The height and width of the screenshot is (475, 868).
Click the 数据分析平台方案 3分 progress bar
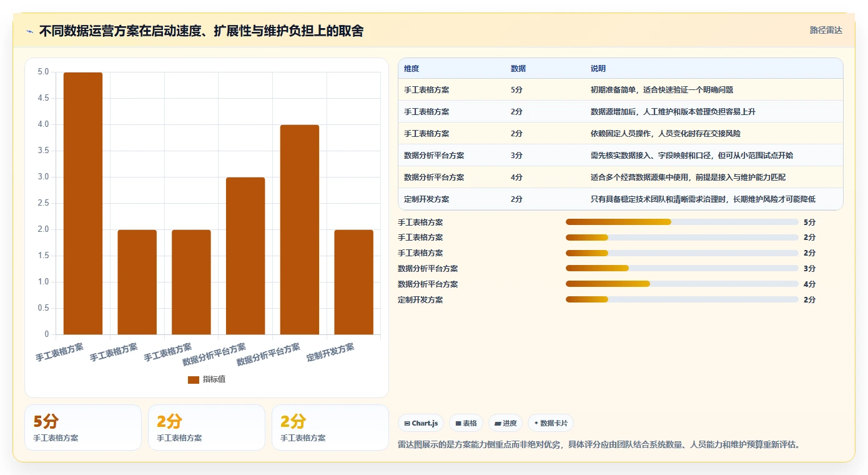coord(682,269)
